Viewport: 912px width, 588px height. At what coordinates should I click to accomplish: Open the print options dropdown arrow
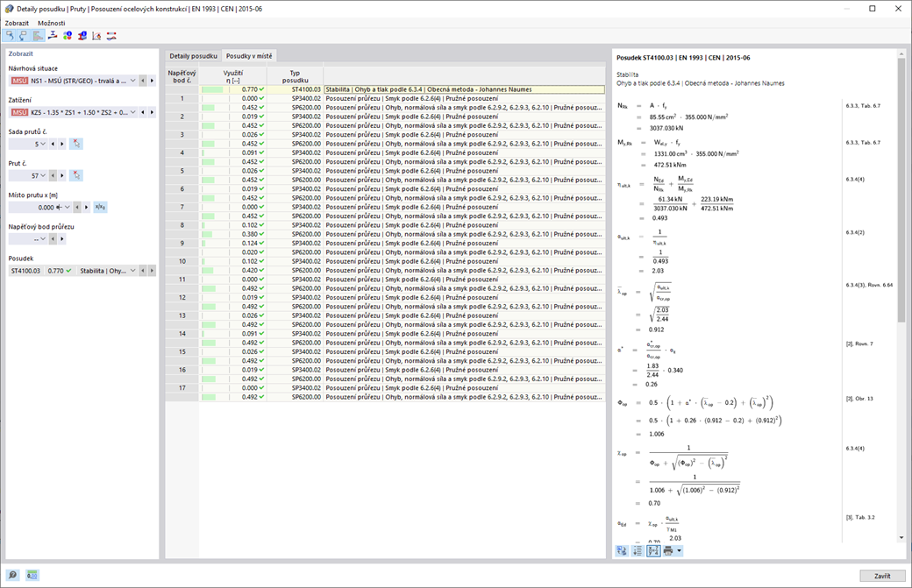(x=679, y=550)
